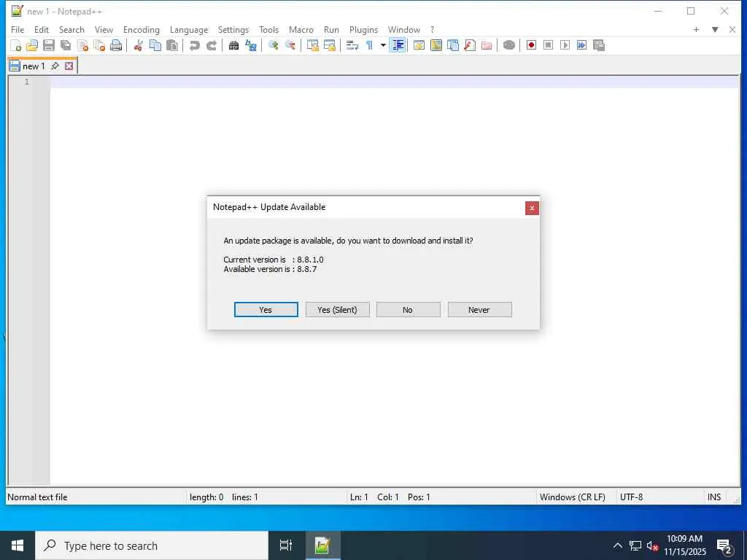Open the Encoding menu

coord(142,29)
